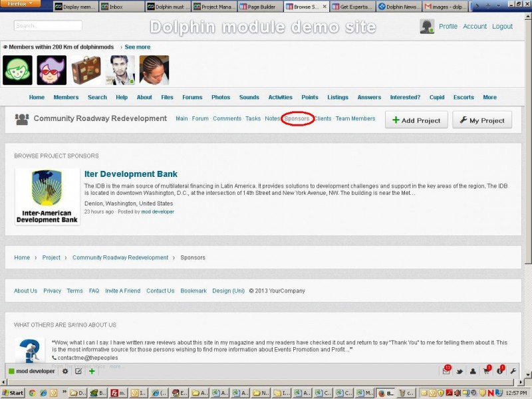Switch to the Gmail images tab
532x399 pixels.
[446, 7]
